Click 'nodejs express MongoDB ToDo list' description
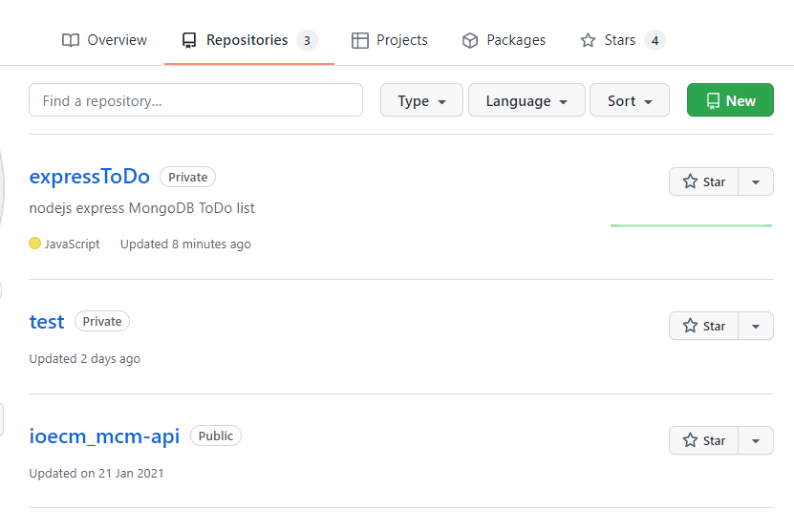This screenshot has height=532, width=794. point(141,208)
